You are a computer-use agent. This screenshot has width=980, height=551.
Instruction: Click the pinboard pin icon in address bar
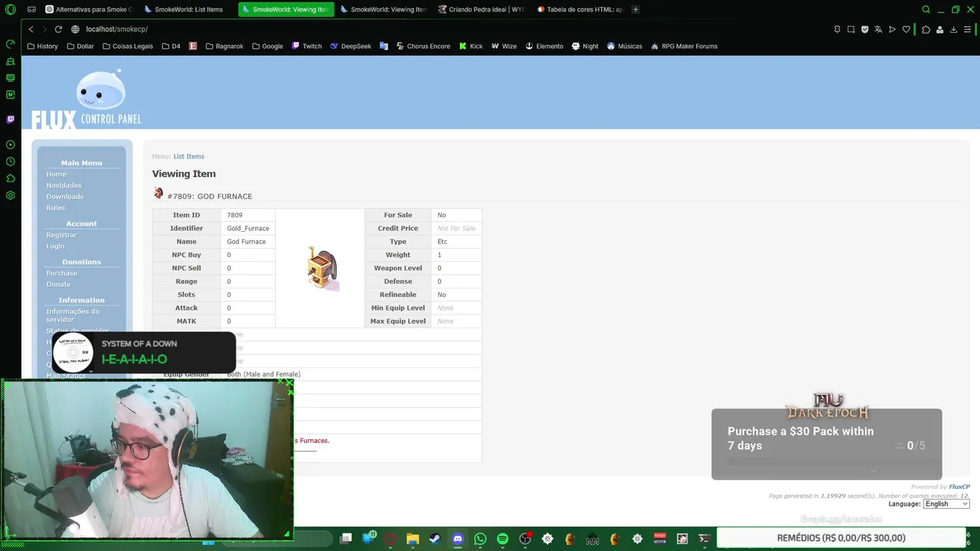coord(837,29)
